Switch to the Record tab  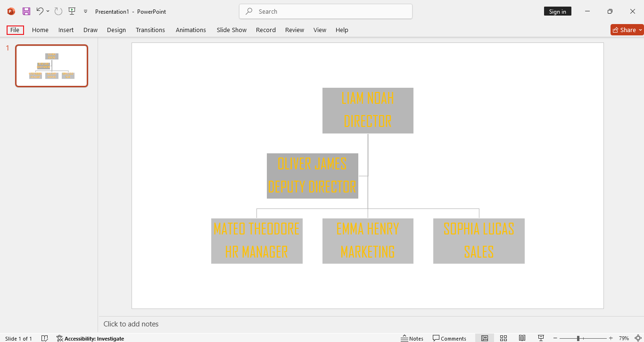(265, 30)
